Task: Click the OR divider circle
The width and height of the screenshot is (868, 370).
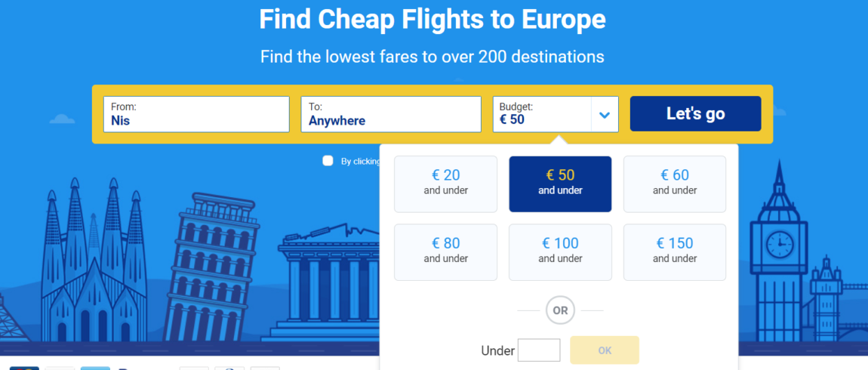Action: coord(560,310)
